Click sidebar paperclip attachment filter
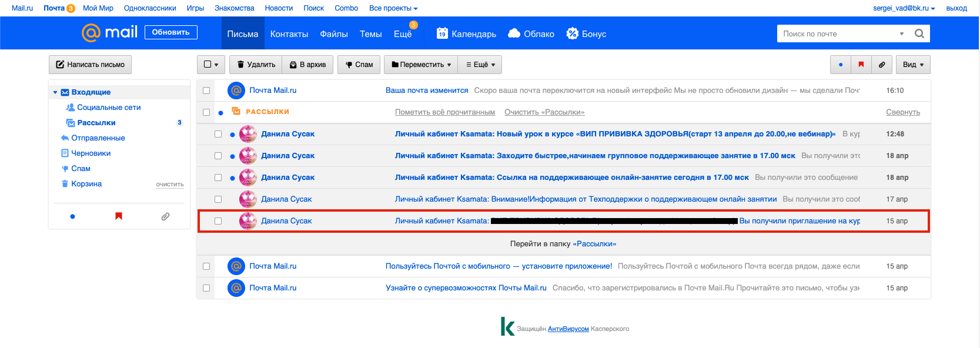The width and height of the screenshot is (980, 348). coord(165,216)
